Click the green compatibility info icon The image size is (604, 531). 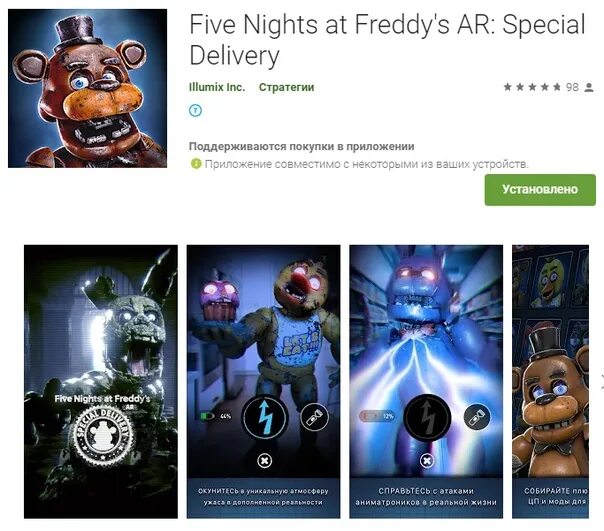[196, 164]
